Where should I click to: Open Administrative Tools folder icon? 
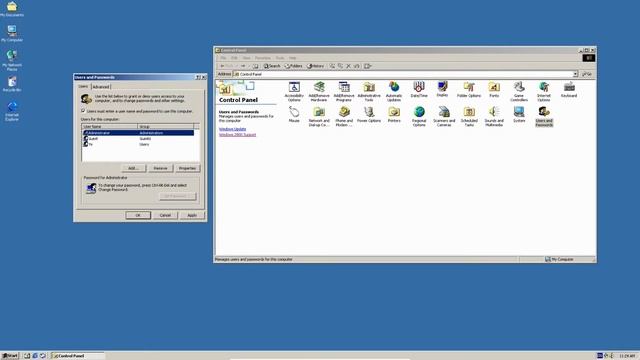coord(369,91)
